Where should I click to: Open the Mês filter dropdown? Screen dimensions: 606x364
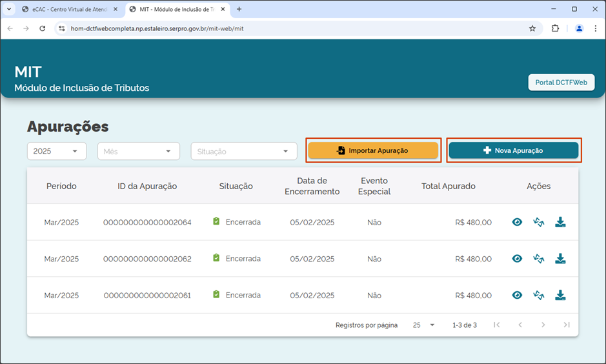click(139, 151)
